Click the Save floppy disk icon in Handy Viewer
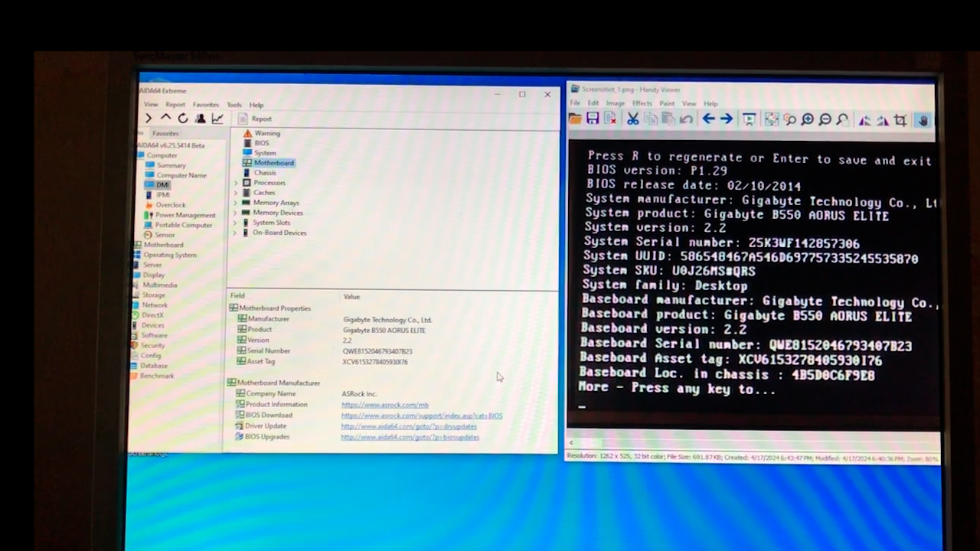Viewport: 980px width, 551px height. tap(593, 119)
